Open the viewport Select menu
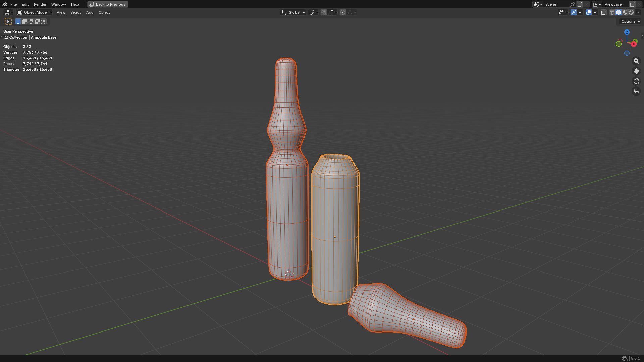Screen dimensions: 644x362 pos(75,12)
